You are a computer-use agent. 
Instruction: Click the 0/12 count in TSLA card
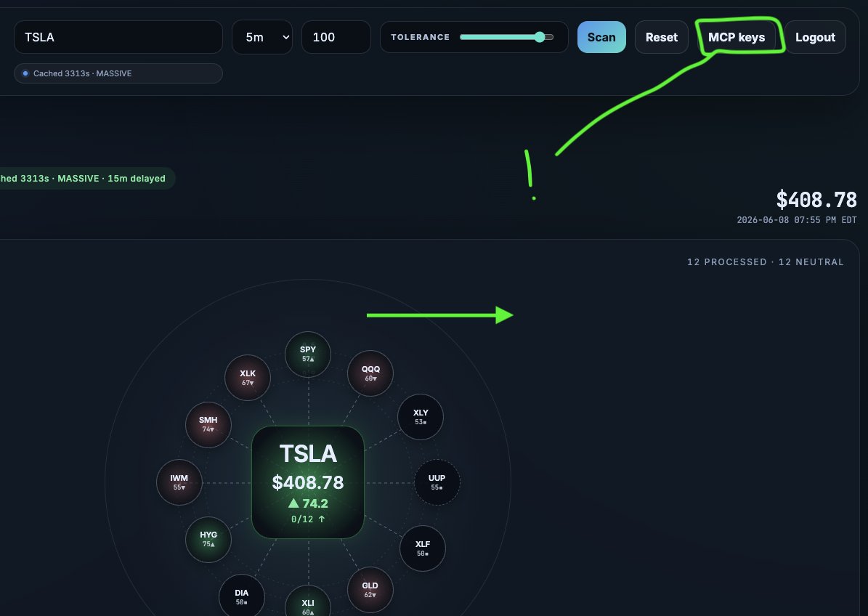point(308,519)
